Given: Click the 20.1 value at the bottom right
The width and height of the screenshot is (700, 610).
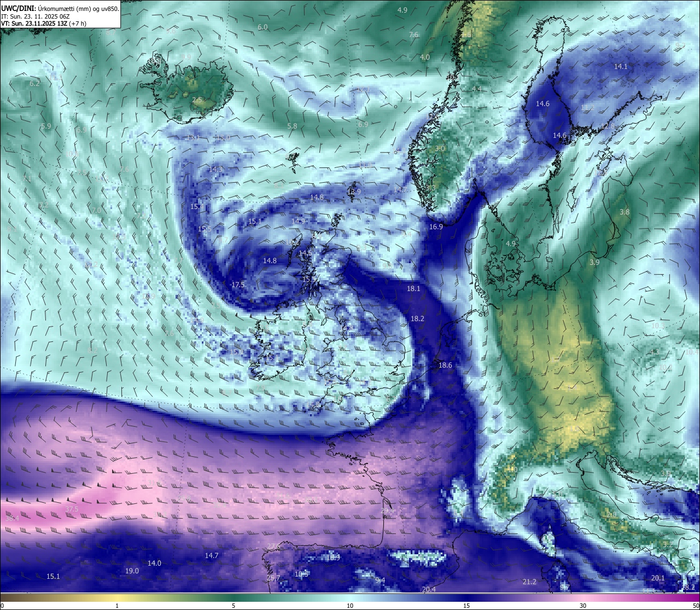Looking at the screenshot, I should coord(658,578).
